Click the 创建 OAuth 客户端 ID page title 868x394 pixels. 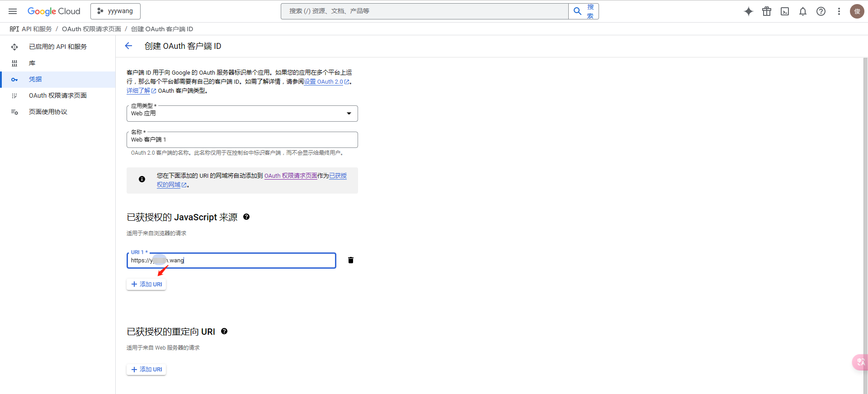[183, 46]
